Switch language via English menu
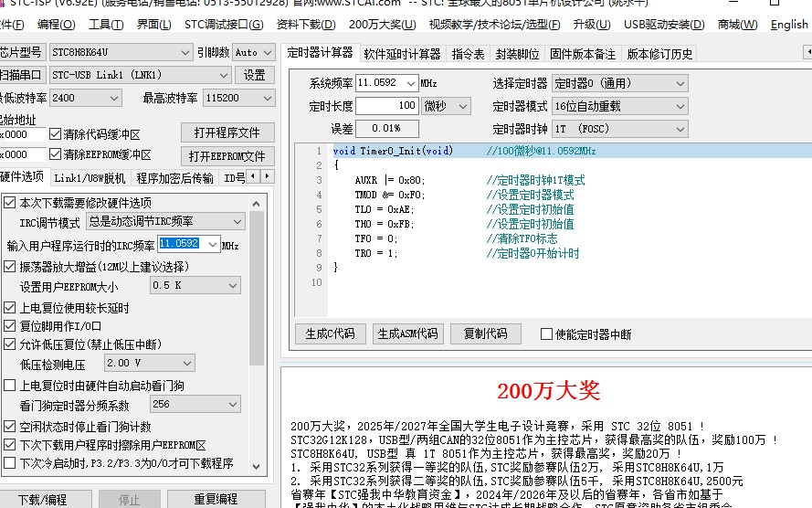Screen dimensions: 812x508 (788, 25)
